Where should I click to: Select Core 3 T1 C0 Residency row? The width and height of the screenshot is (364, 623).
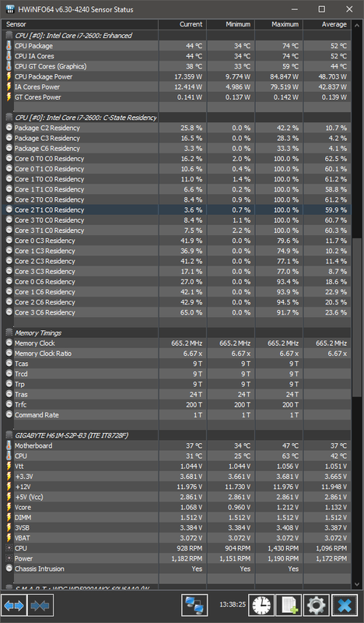tap(177, 231)
